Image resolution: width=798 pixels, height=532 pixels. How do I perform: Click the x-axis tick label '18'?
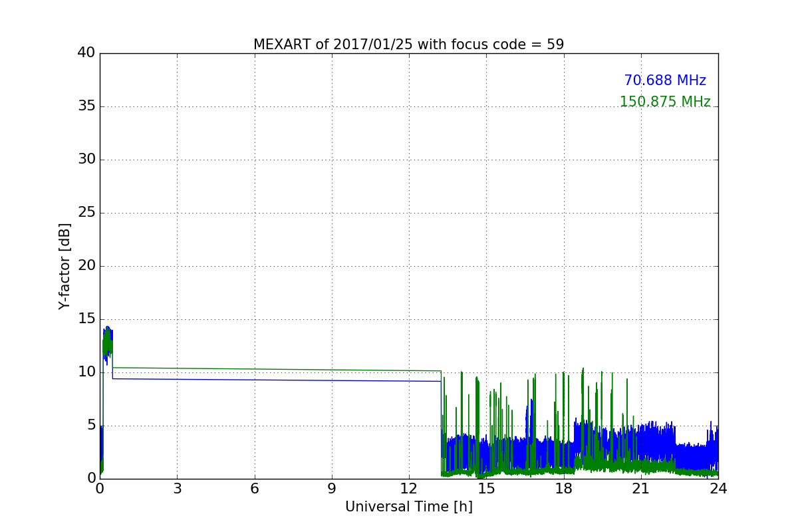pos(564,489)
